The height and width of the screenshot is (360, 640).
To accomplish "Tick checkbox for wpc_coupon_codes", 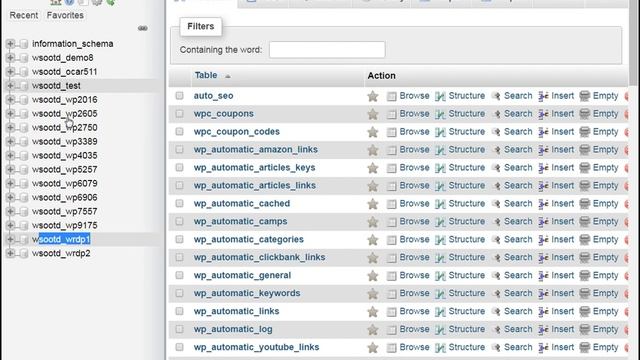I will [179, 131].
